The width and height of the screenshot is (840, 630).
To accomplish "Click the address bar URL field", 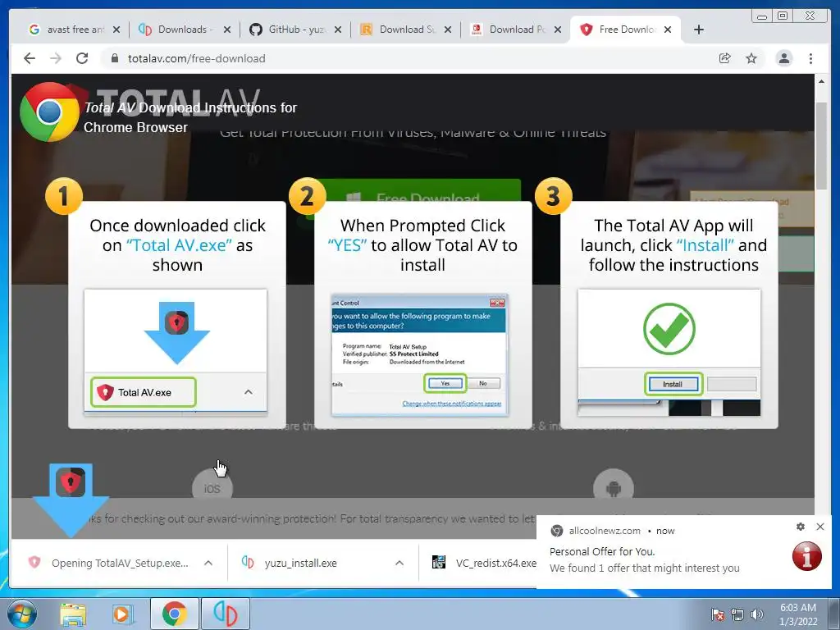I will (407, 58).
